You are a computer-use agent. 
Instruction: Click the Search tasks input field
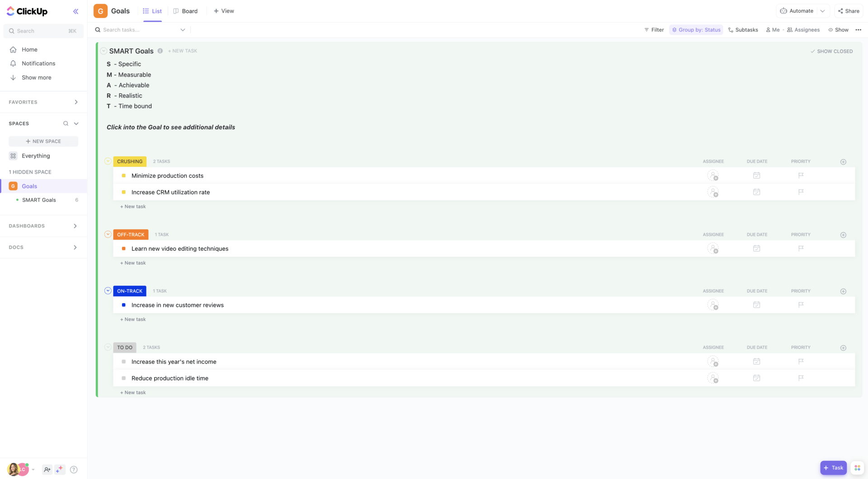click(x=140, y=30)
